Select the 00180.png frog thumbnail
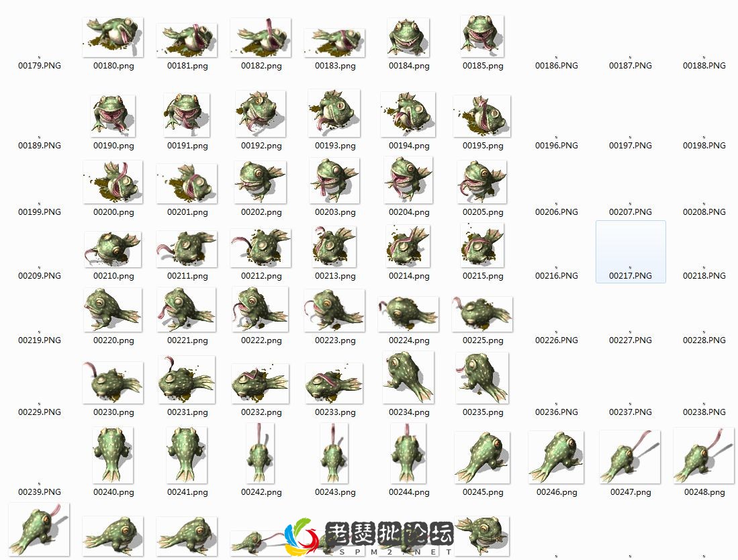Image resolution: width=738 pixels, height=560 pixels. tap(113, 37)
